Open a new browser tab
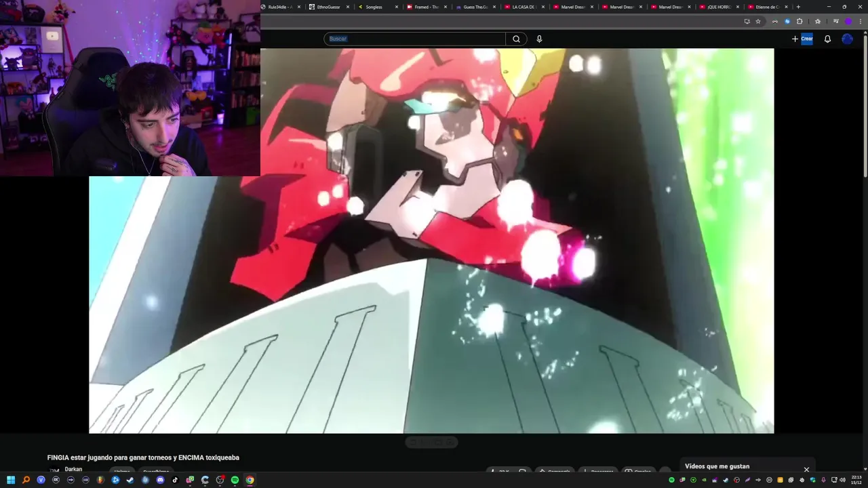Viewport: 868px width, 488px height. 798,7
